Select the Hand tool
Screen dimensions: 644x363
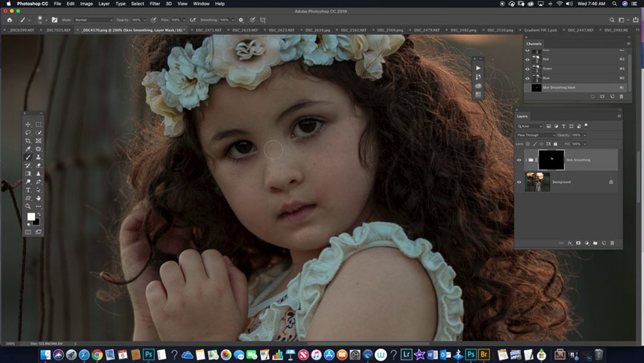tap(39, 198)
